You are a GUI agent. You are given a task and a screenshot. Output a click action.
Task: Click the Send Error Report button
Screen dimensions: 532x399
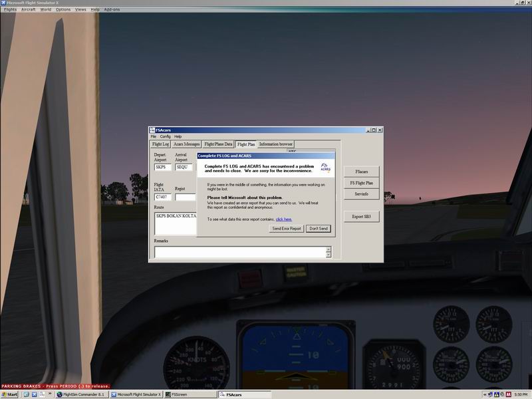(x=287, y=229)
